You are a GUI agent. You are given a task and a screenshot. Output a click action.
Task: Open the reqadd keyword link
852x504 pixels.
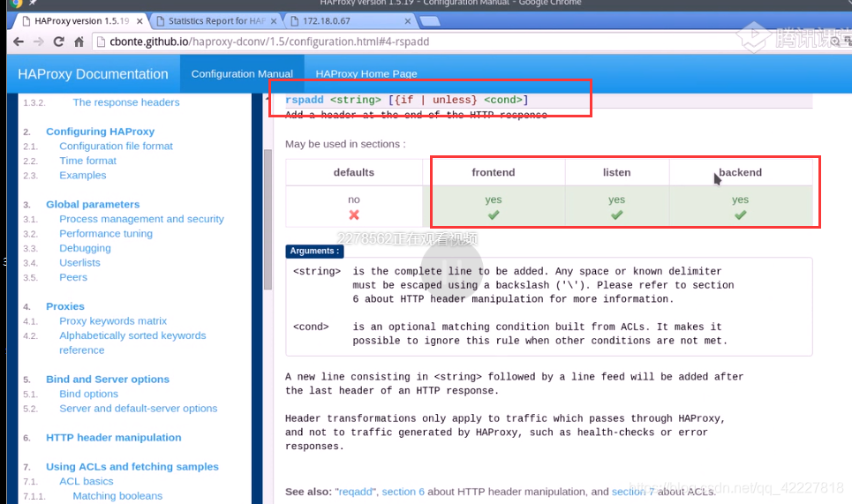(355, 492)
